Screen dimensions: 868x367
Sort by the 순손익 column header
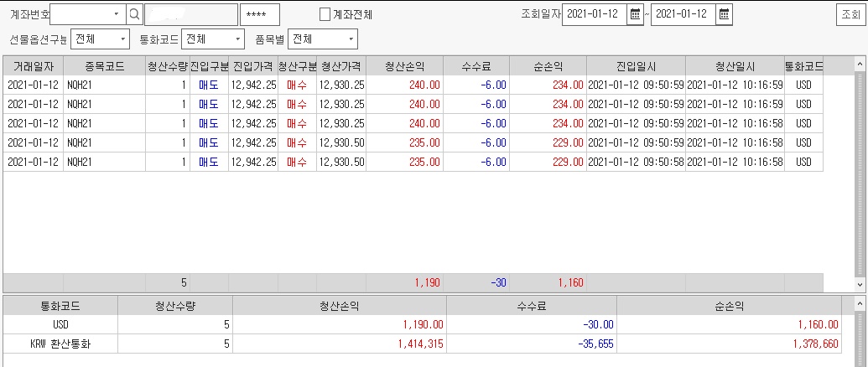pos(548,66)
